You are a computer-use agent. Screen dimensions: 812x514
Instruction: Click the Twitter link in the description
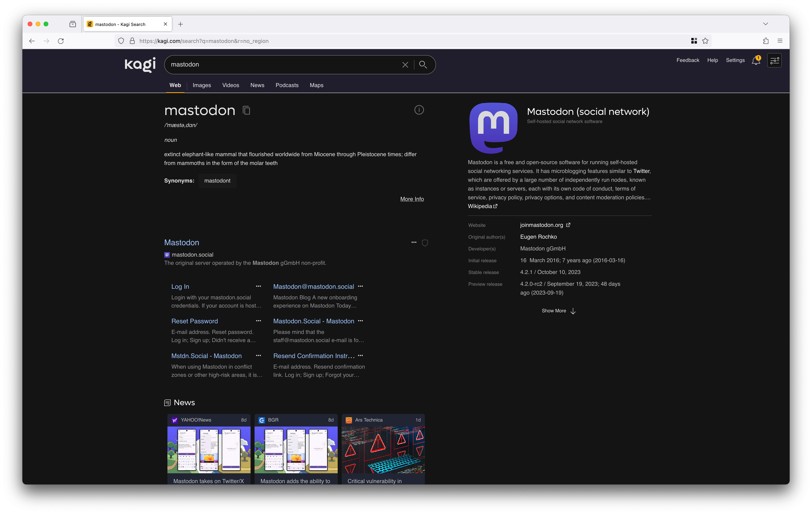tap(641, 171)
